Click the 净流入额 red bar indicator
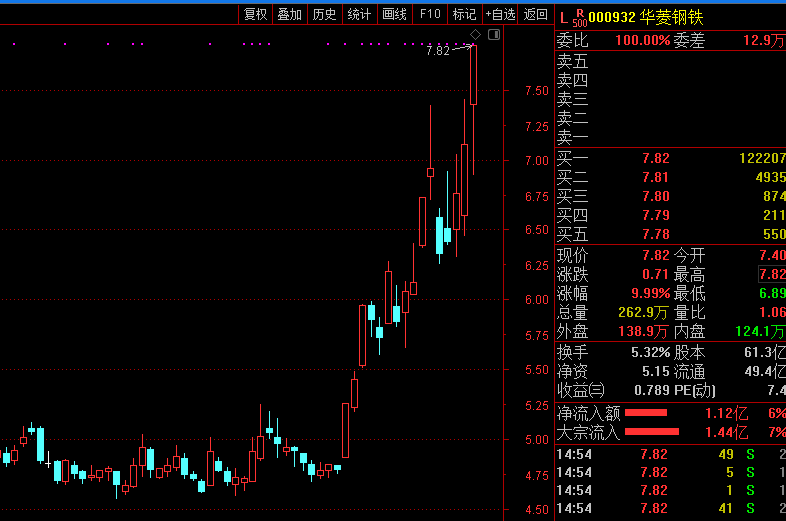 pos(646,412)
